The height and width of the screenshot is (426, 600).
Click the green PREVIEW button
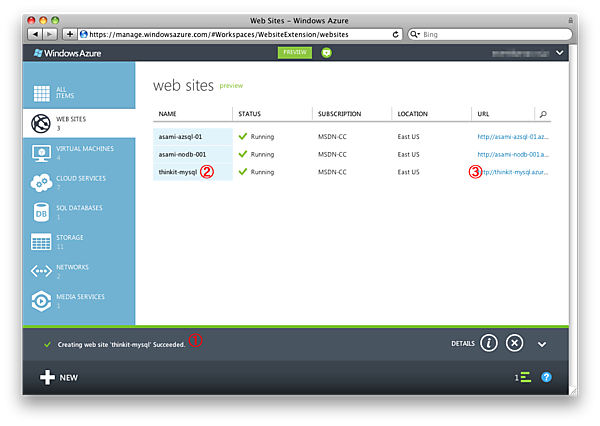pos(295,52)
